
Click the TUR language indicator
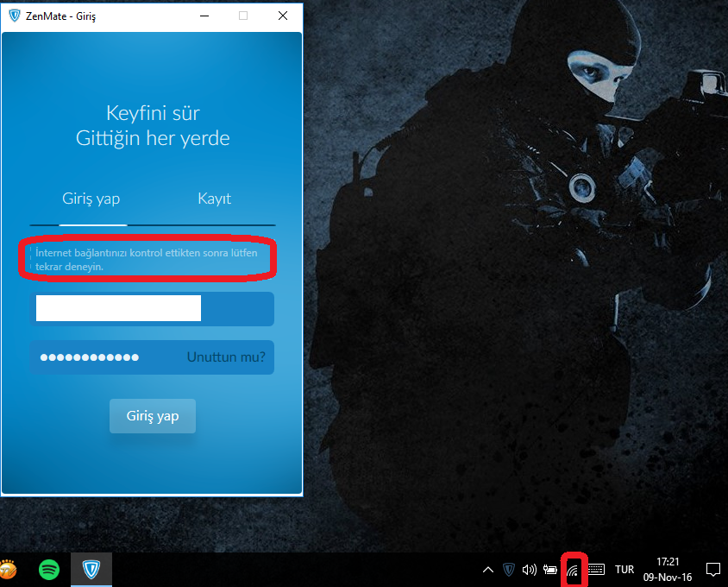click(x=624, y=570)
